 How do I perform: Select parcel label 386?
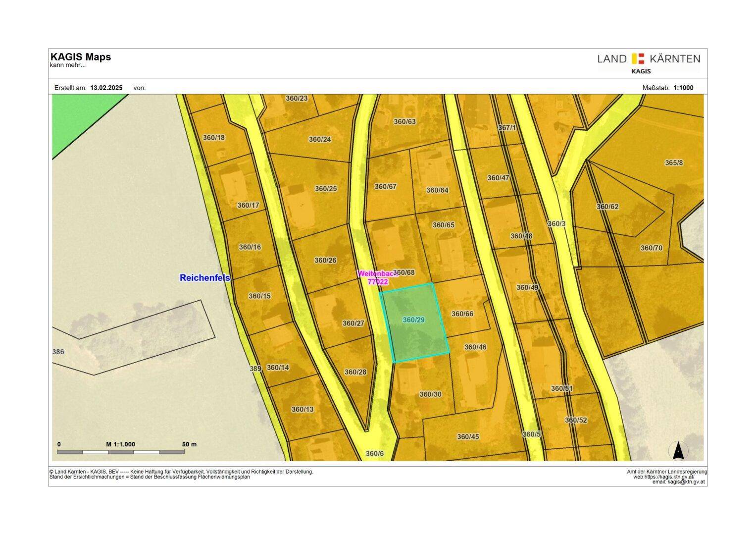tap(58, 352)
